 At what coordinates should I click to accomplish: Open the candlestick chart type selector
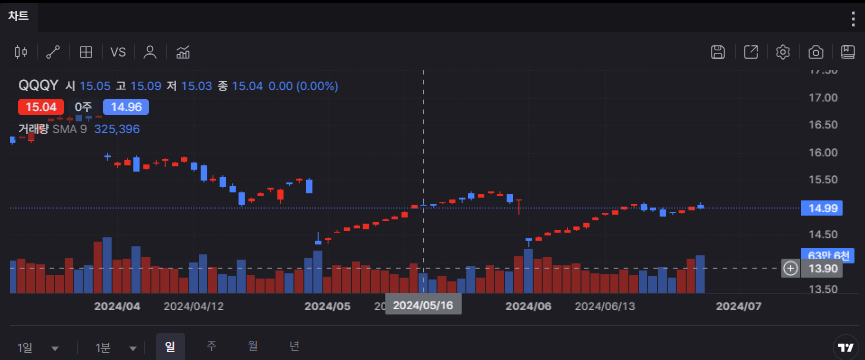point(21,52)
